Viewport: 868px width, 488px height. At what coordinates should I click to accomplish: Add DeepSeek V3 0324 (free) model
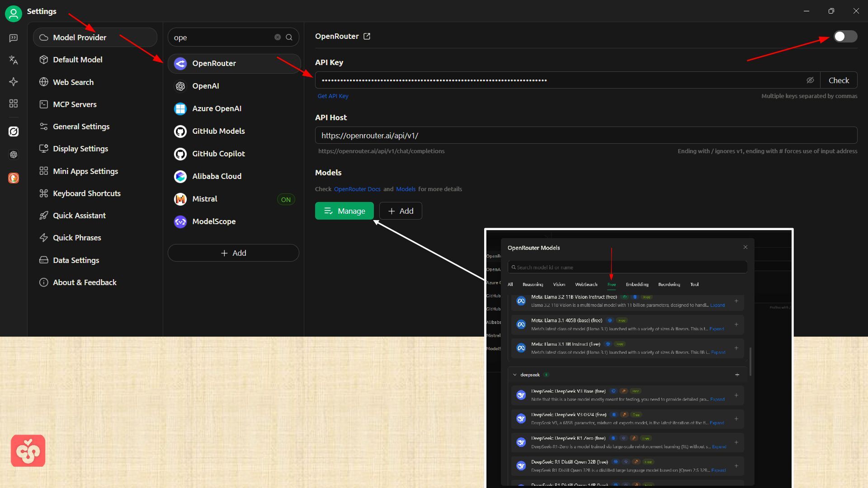coord(736,418)
